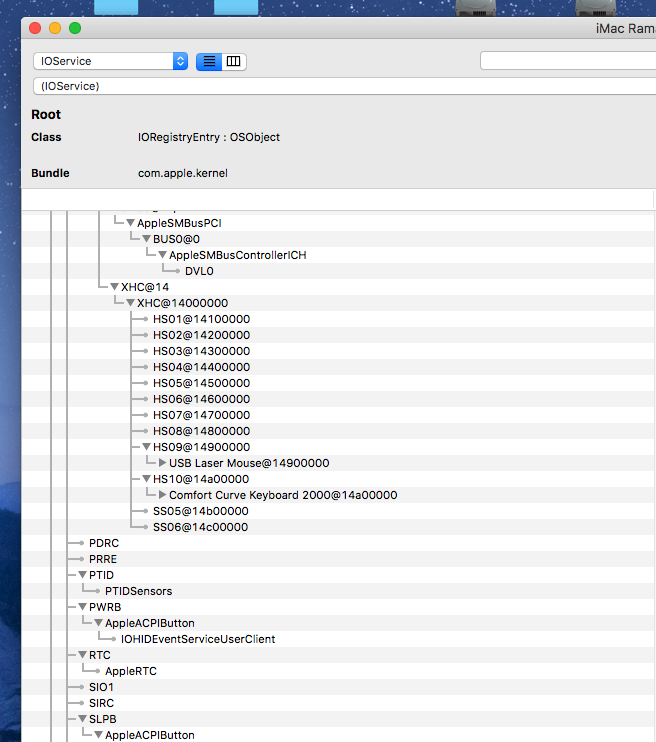This screenshot has width=656, height=742.
Task: Collapse the SLPB node
Action: click(82, 719)
